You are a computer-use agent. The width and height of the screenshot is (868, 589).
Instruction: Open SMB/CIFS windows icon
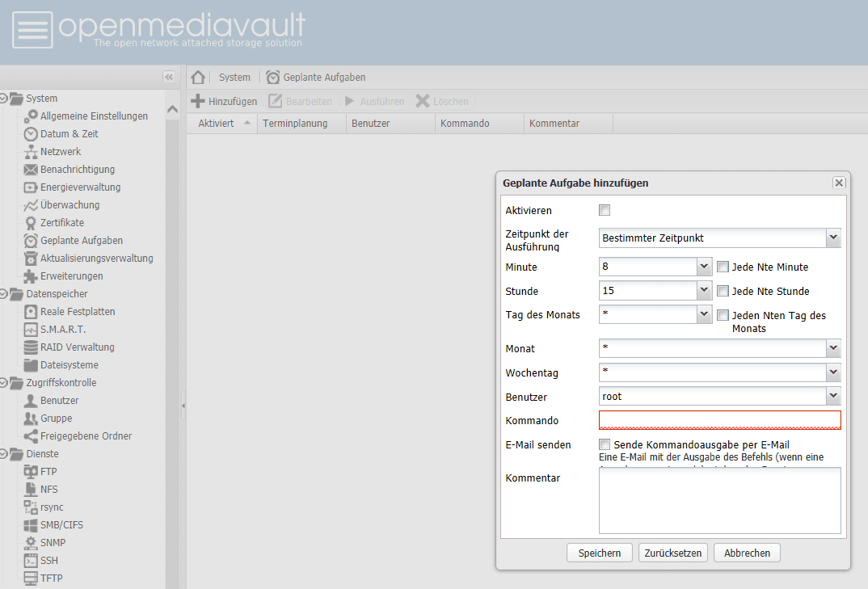[x=31, y=525]
